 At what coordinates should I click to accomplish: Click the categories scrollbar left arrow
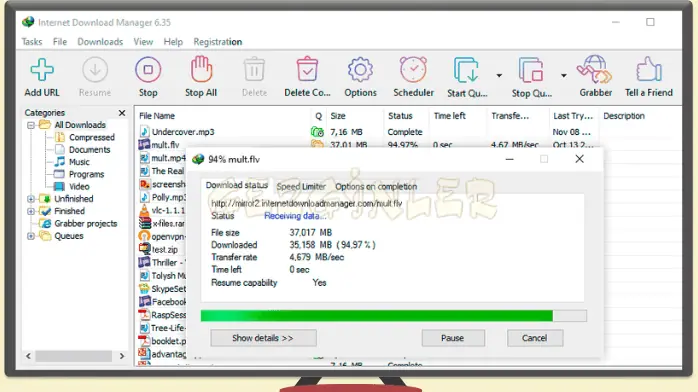[x=28, y=356]
